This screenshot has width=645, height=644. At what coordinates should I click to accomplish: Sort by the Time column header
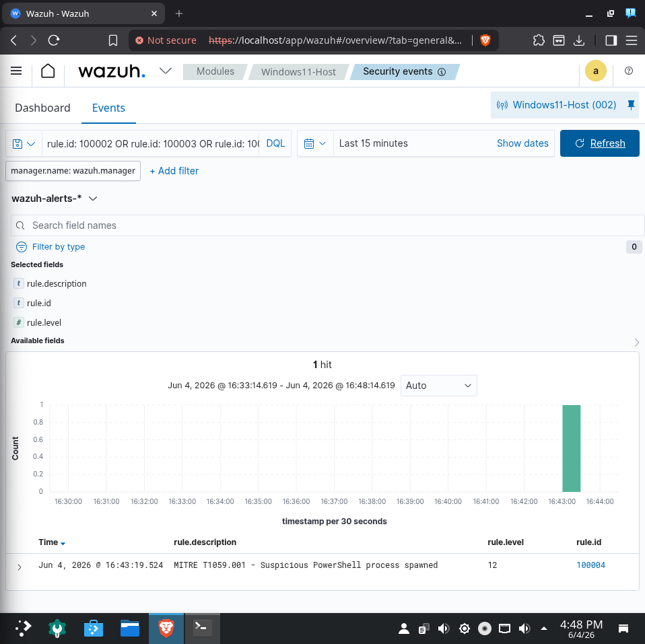tap(52, 542)
